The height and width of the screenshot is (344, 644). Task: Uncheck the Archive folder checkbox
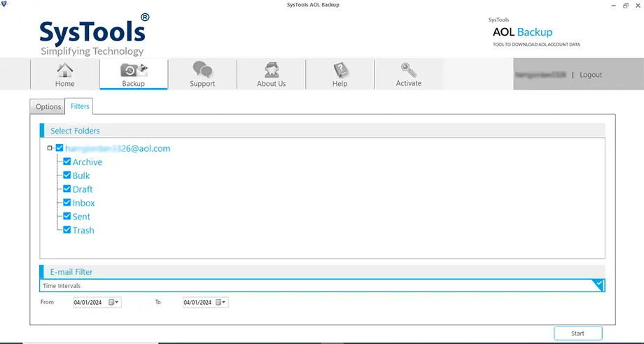point(67,162)
